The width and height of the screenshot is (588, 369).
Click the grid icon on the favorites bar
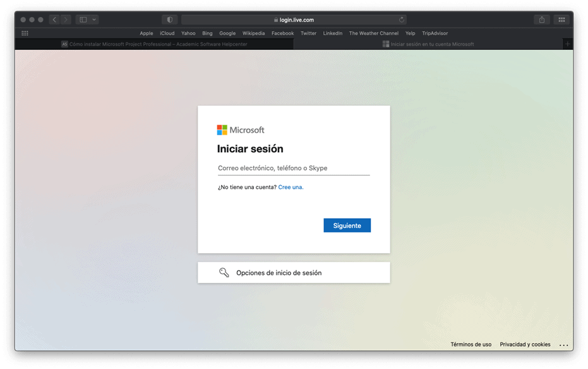click(x=25, y=33)
